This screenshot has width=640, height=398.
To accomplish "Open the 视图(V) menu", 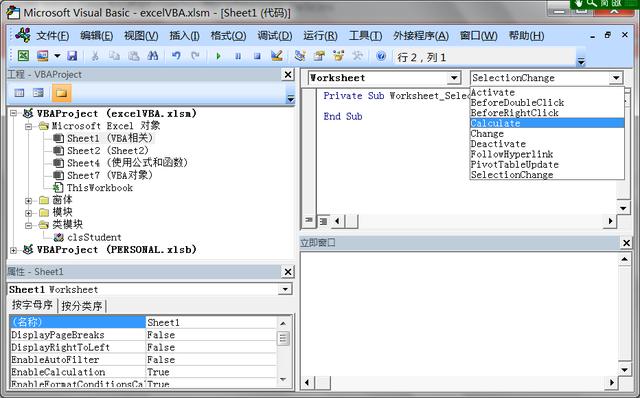I will click(x=141, y=36).
